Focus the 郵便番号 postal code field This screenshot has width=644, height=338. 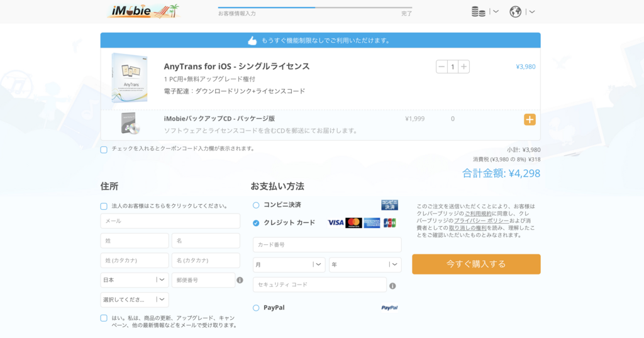pos(203,280)
